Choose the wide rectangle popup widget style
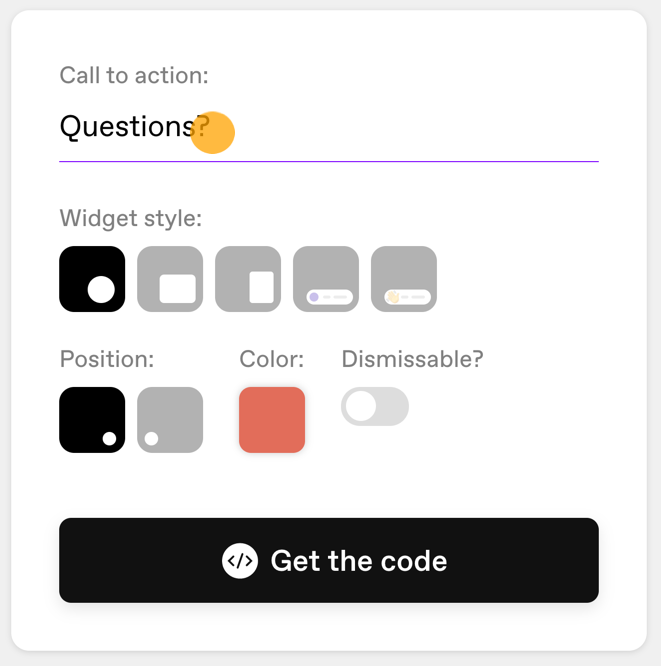Viewport: 661px width, 666px height. click(170, 279)
